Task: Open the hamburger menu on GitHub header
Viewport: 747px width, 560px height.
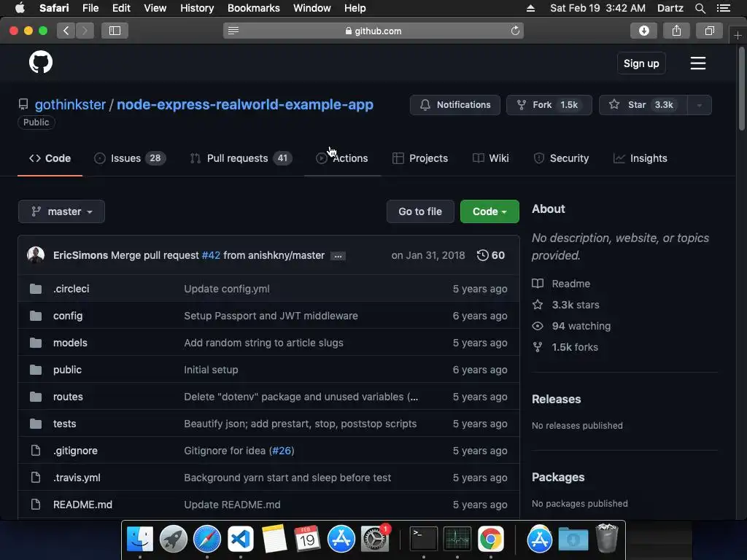Action: tap(698, 63)
